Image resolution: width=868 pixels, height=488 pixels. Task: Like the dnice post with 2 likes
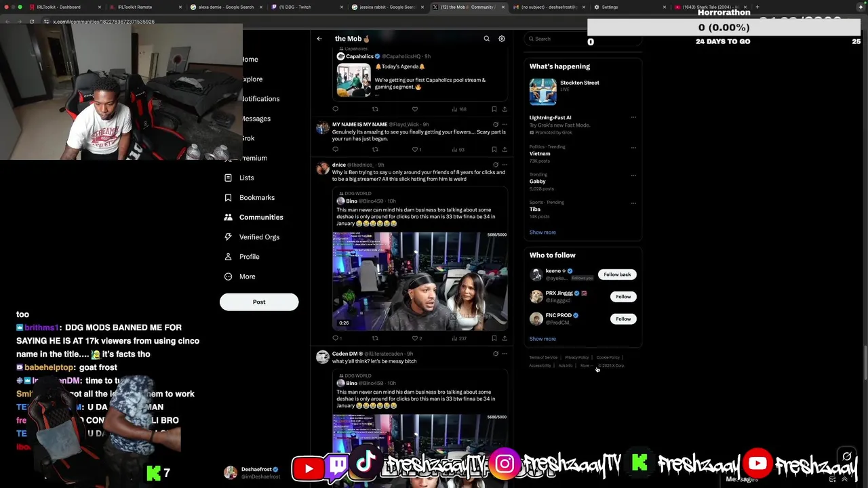tap(417, 338)
